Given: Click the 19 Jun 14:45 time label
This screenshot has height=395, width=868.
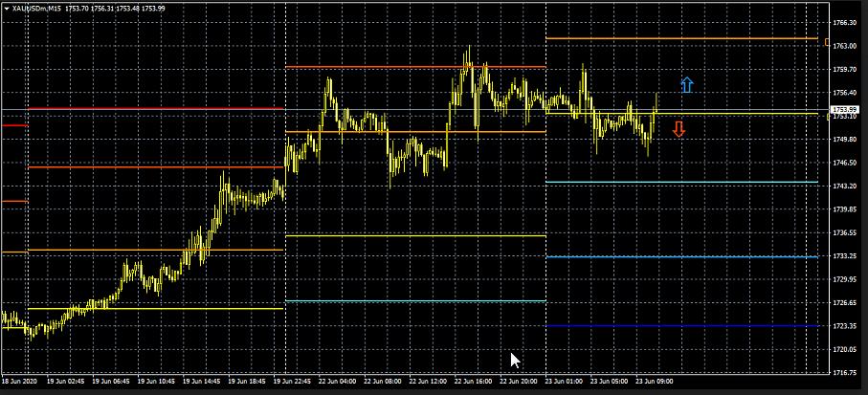Looking at the screenshot, I should coord(202,382).
